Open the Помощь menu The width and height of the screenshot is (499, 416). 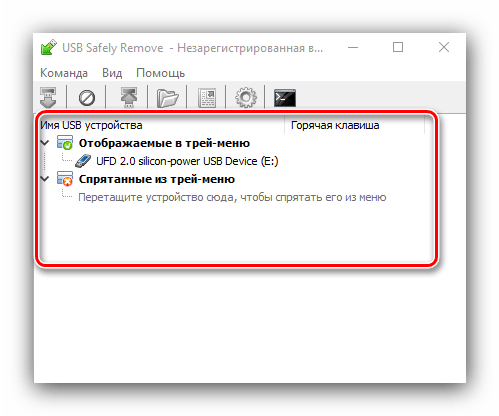click(161, 73)
